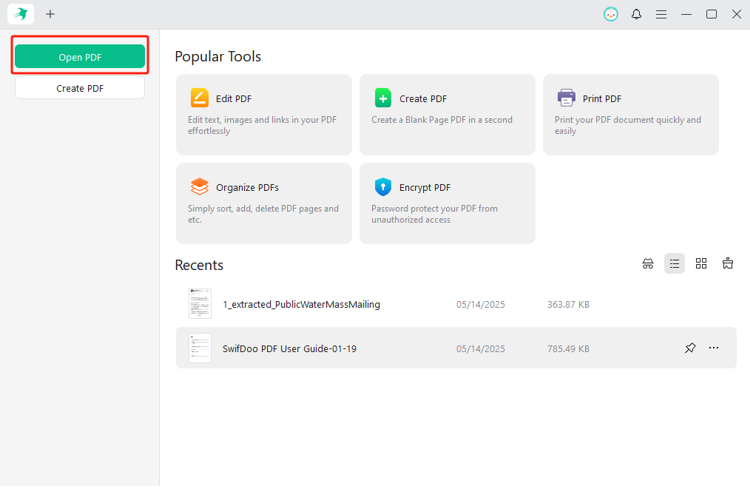Click 'Simply sort, add, delete PDF pages' text
750x487 pixels.
coord(263,214)
